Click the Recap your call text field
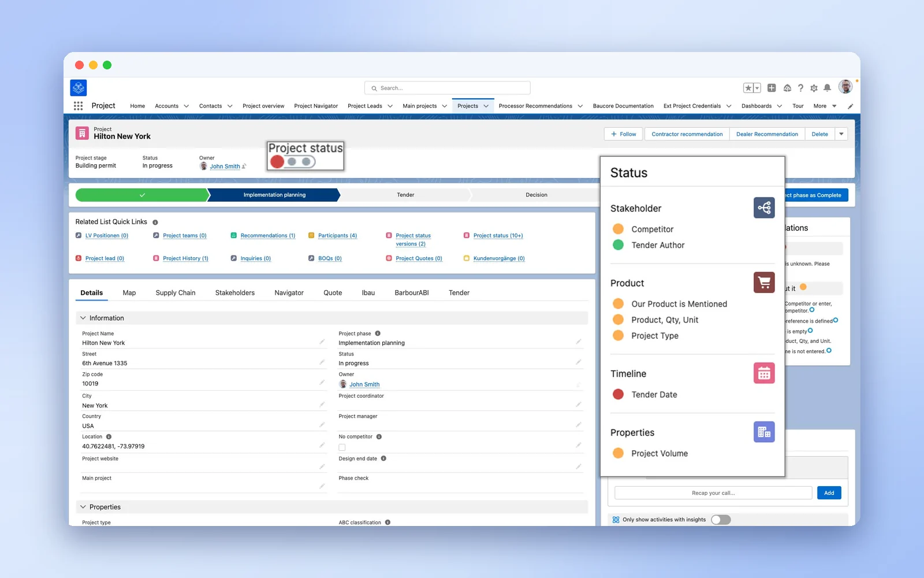Image resolution: width=924 pixels, height=578 pixels. coord(713,493)
